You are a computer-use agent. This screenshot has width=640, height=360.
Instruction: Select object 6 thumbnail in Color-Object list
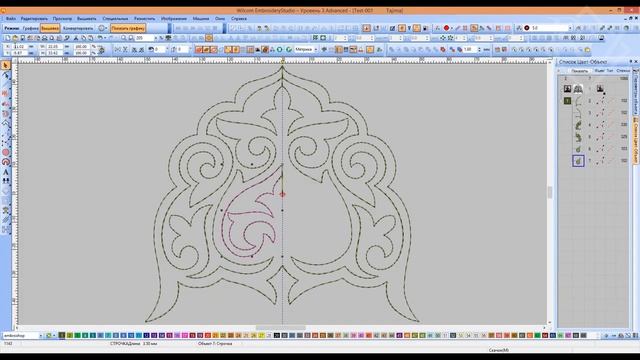point(578,149)
